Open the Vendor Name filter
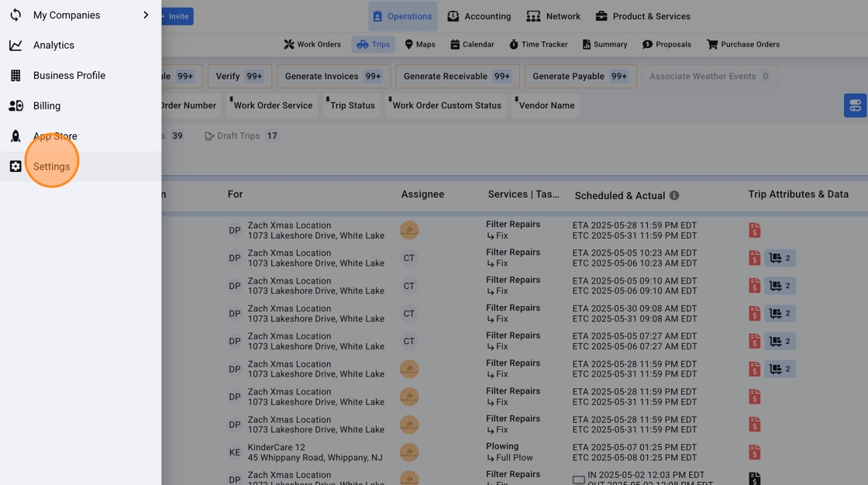Viewport: 868px width, 485px height. coord(546,105)
